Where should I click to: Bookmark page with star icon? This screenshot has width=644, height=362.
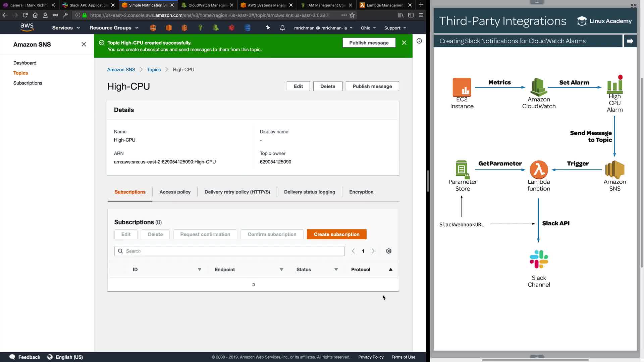[352, 15]
